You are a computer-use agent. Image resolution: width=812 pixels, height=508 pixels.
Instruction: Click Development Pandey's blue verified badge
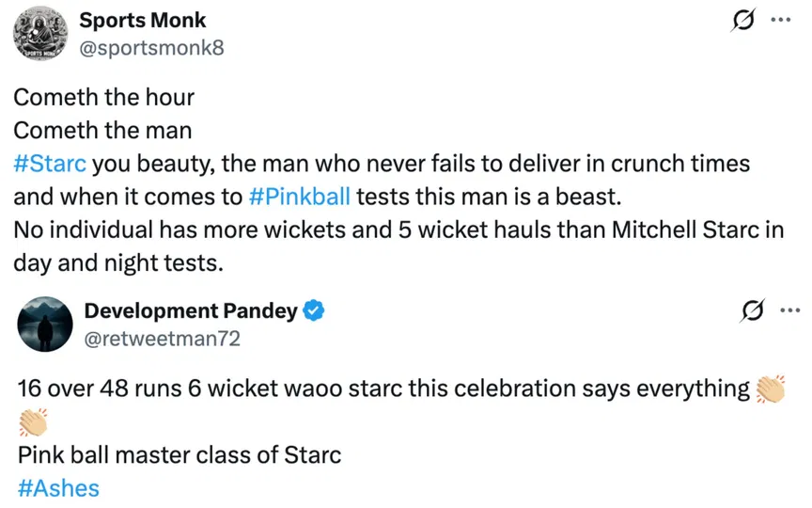coord(314,310)
